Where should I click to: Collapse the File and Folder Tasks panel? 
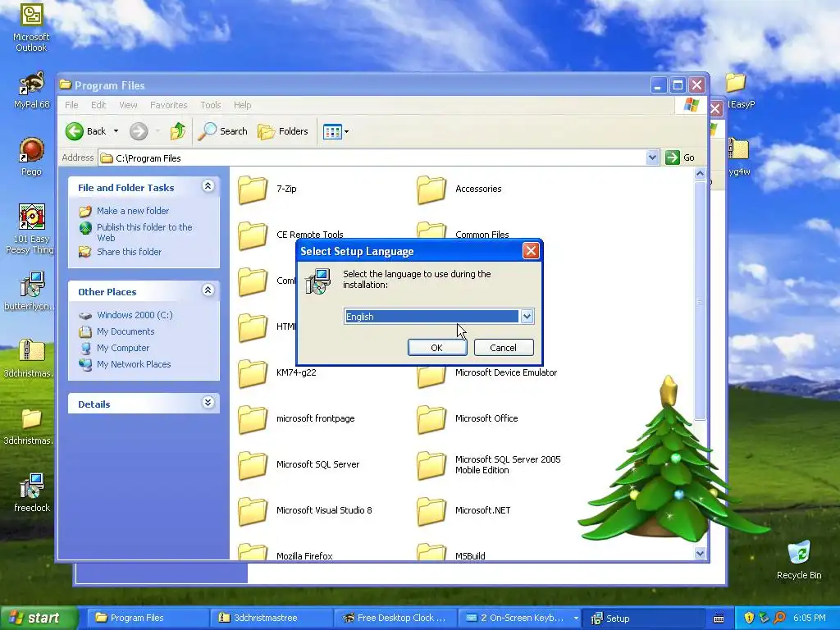click(208, 186)
